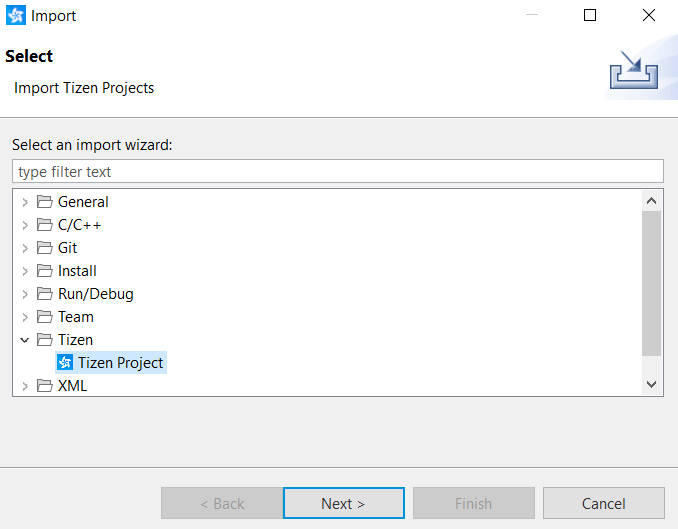This screenshot has width=678, height=529.
Task: Click the Next > button
Action: tap(344, 503)
